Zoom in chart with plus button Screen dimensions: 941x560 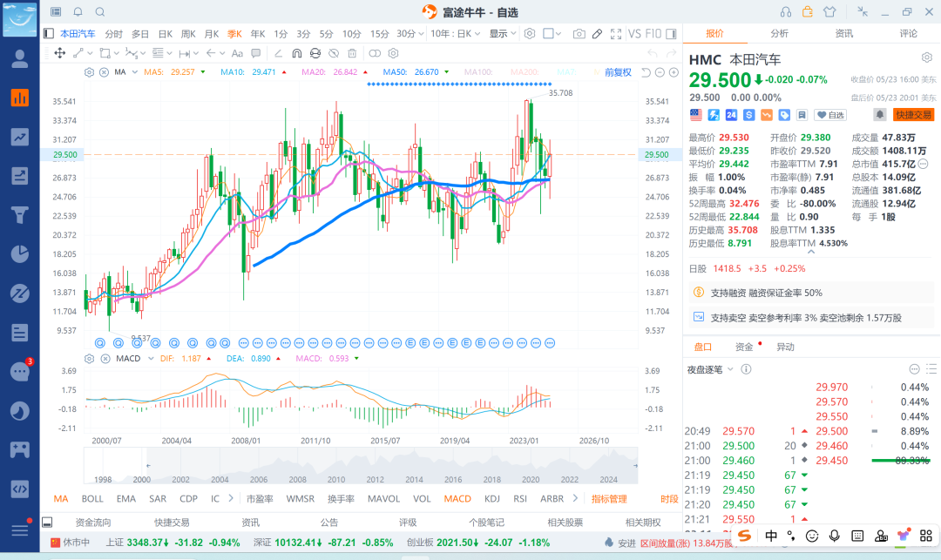click(x=674, y=72)
